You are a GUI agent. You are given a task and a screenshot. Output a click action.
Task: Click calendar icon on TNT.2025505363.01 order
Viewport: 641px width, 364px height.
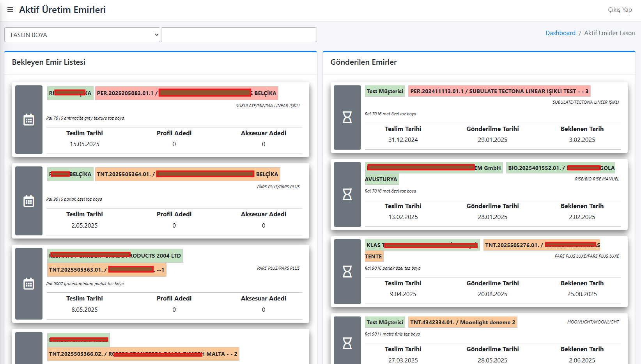tap(29, 284)
